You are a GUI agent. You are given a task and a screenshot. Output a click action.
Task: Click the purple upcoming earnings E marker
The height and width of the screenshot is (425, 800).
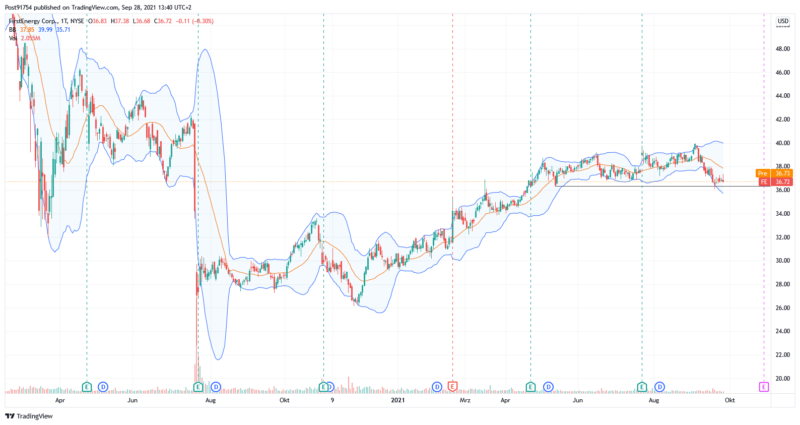(x=764, y=386)
